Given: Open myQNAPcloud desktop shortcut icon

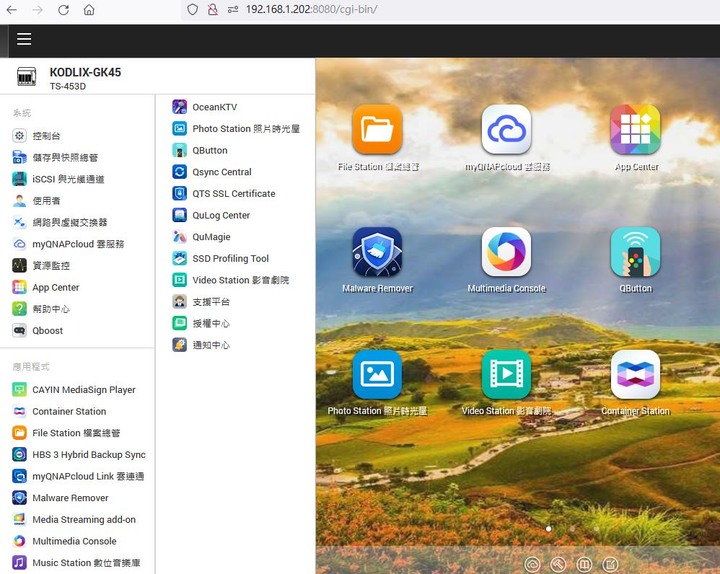Looking at the screenshot, I should click(x=506, y=129).
